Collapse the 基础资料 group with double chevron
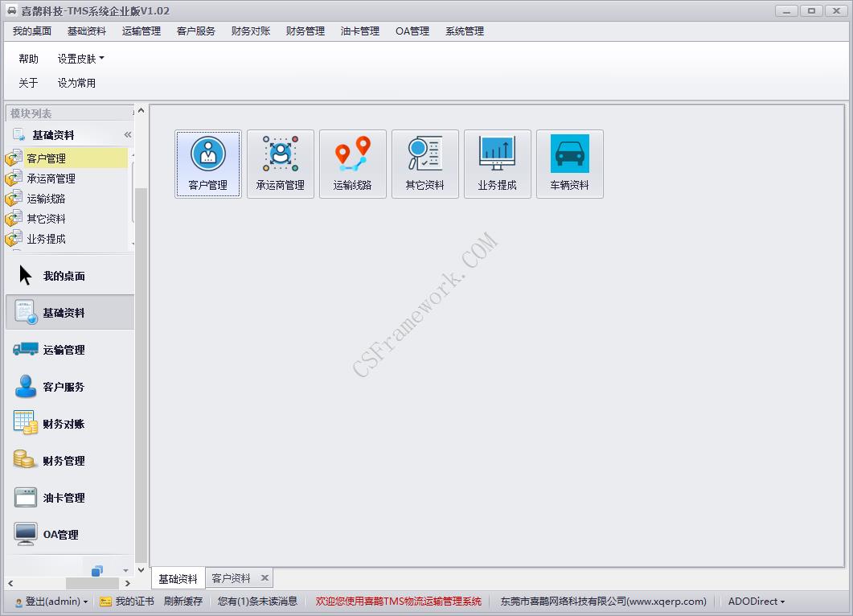Viewport: 853px width, 616px height. pyautogui.click(x=126, y=134)
